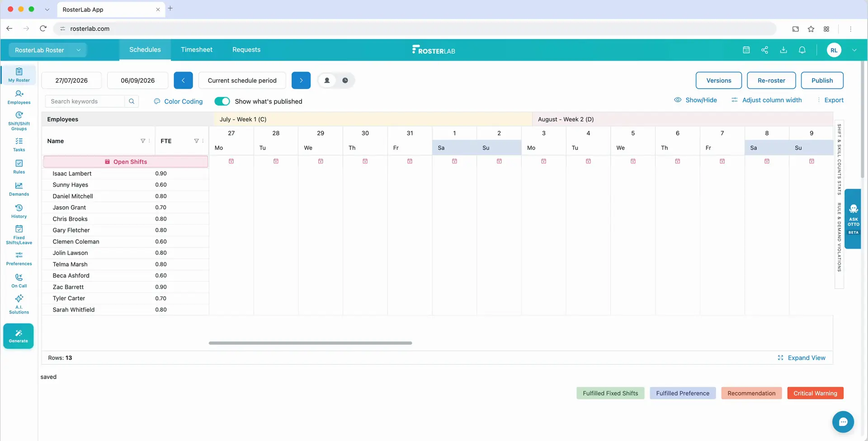Click the Re-roster button
Image resolution: width=868 pixels, height=441 pixels.
point(771,81)
